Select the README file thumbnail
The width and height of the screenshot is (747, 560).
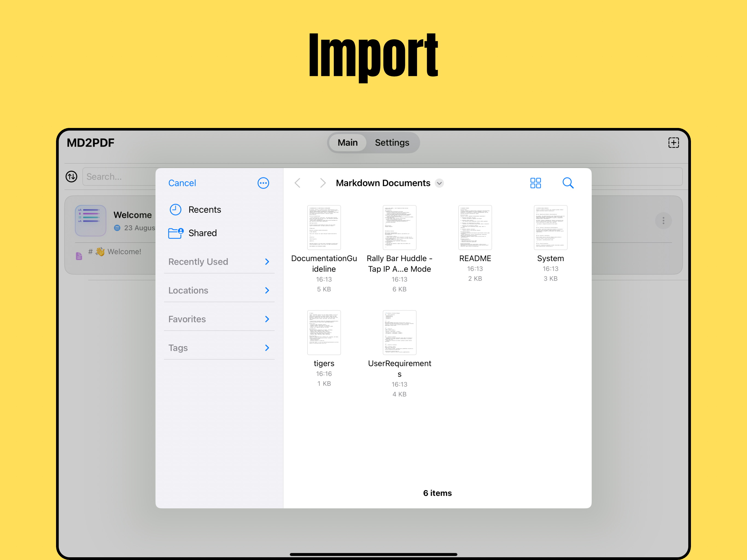point(475,227)
